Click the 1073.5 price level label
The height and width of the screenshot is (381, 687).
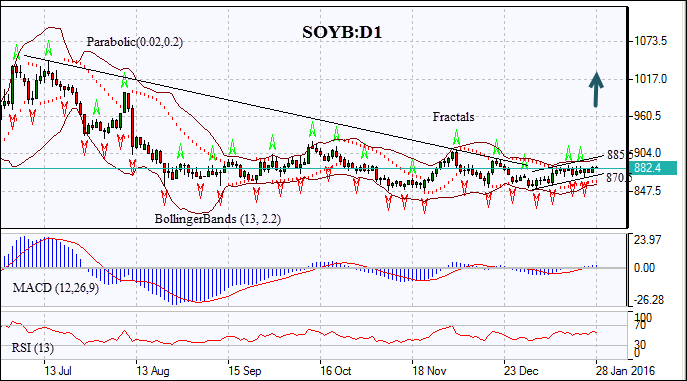pyautogui.click(x=651, y=41)
